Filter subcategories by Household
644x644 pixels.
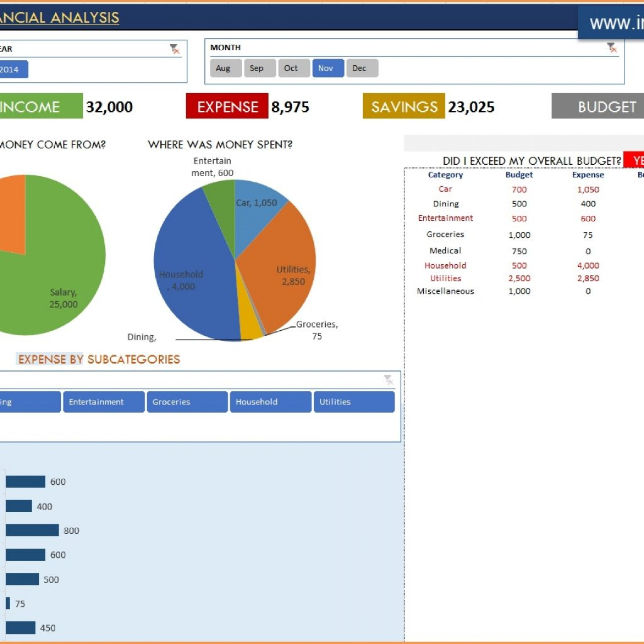(x=270, y=402)
